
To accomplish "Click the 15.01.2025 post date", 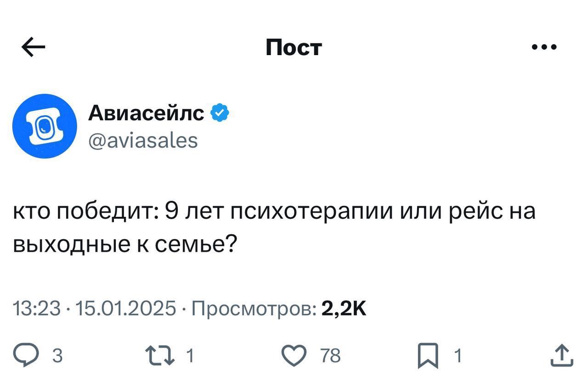I will (x=125, y=309).
